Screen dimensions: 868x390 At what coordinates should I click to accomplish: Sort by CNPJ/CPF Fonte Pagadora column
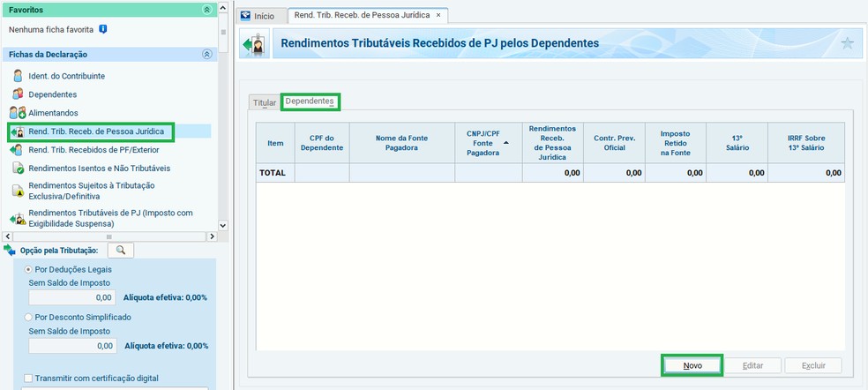click(x=488, y=141)
